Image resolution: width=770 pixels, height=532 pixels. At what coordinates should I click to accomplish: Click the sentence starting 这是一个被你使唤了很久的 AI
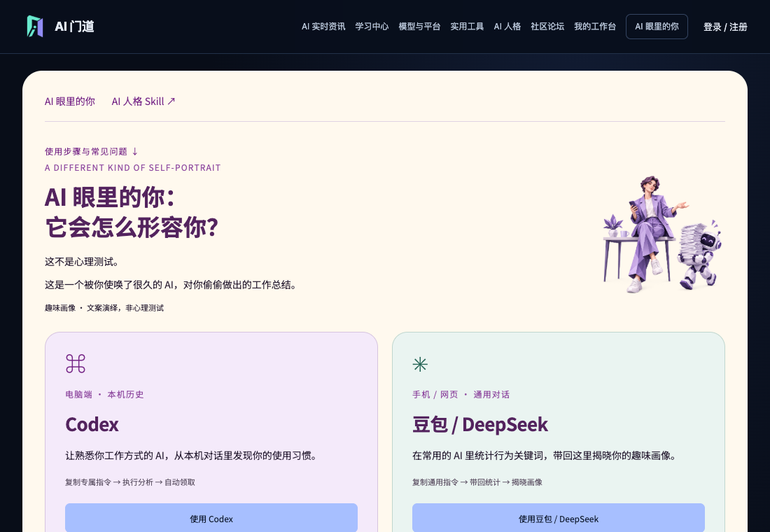click(x=170, y=285)
